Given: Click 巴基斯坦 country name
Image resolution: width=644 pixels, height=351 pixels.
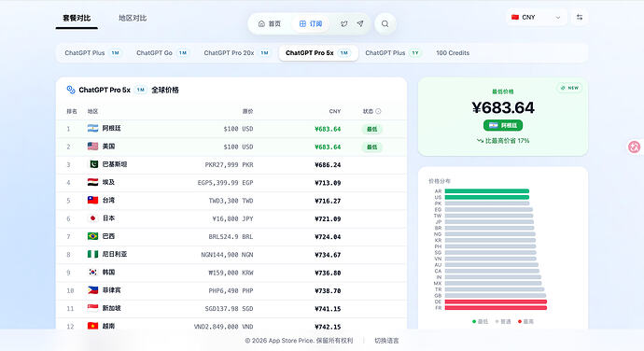Looking at the screenshot, I should [115, 164].
